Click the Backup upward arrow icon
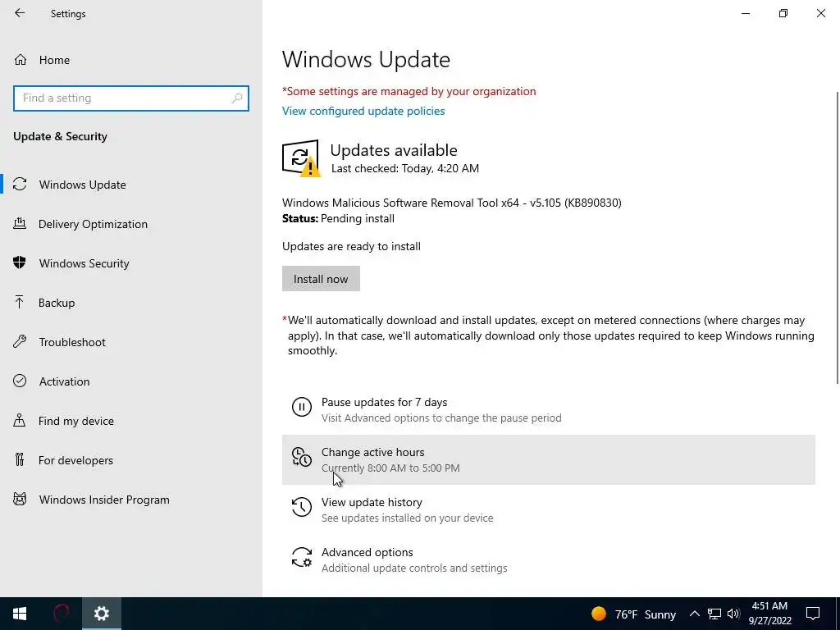The image size is (840, 630). (20, 303)
